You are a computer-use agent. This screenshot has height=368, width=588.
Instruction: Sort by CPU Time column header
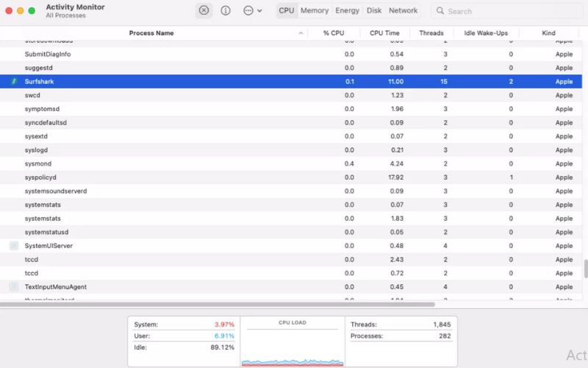386,33
